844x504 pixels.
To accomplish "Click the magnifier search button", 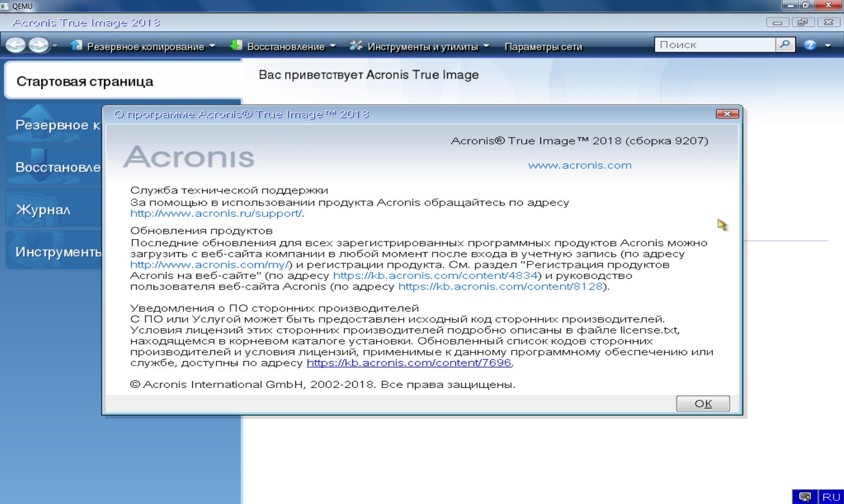I will click(x=785, y=45).
